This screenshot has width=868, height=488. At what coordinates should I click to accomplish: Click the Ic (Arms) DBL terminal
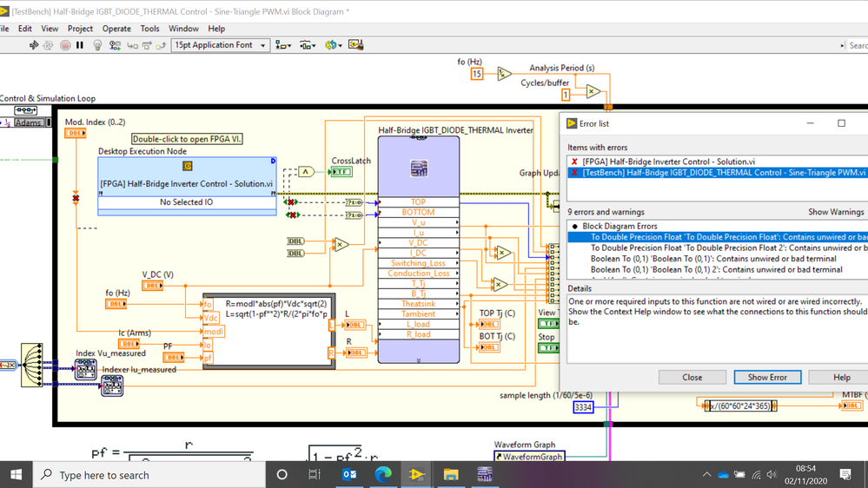point(129,344)
